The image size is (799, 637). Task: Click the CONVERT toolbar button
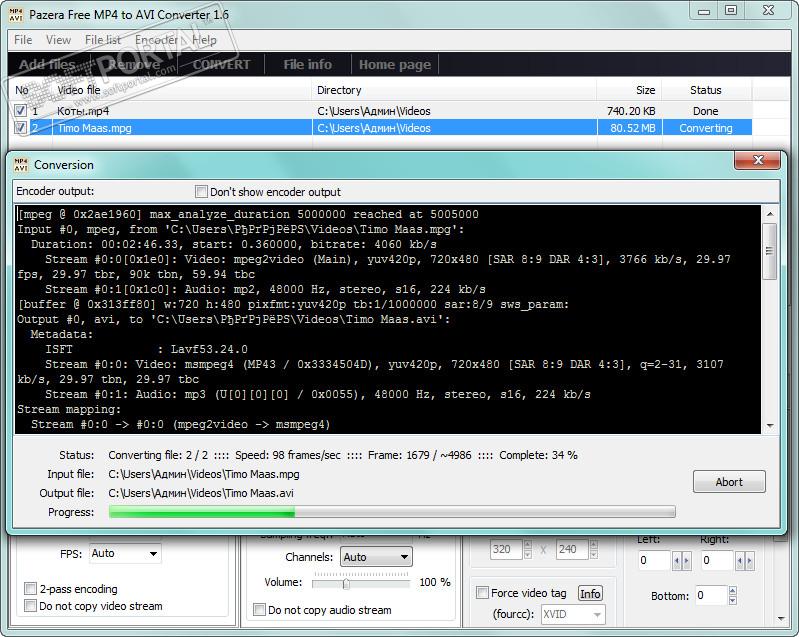click(x=221, y=64)
